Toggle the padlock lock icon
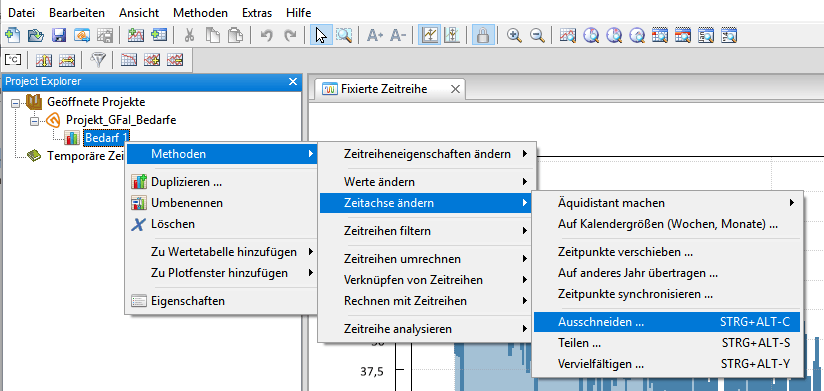 point(483,35)
